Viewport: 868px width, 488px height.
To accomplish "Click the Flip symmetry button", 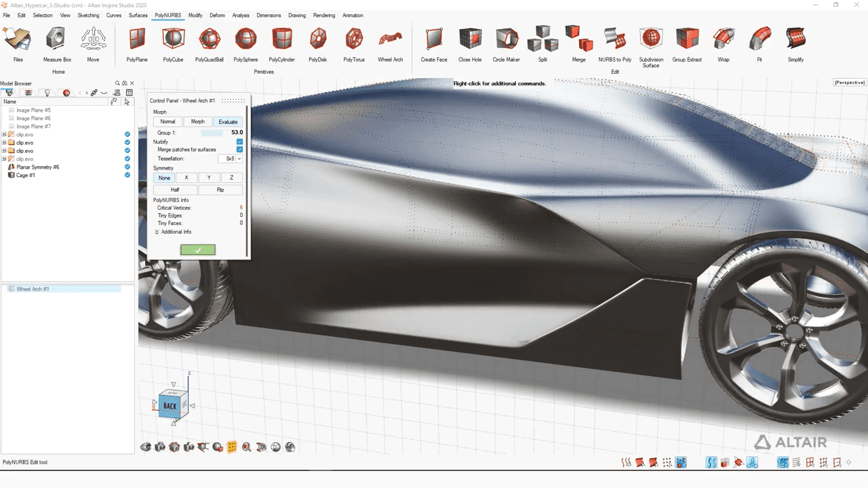I will click(220, 190).
